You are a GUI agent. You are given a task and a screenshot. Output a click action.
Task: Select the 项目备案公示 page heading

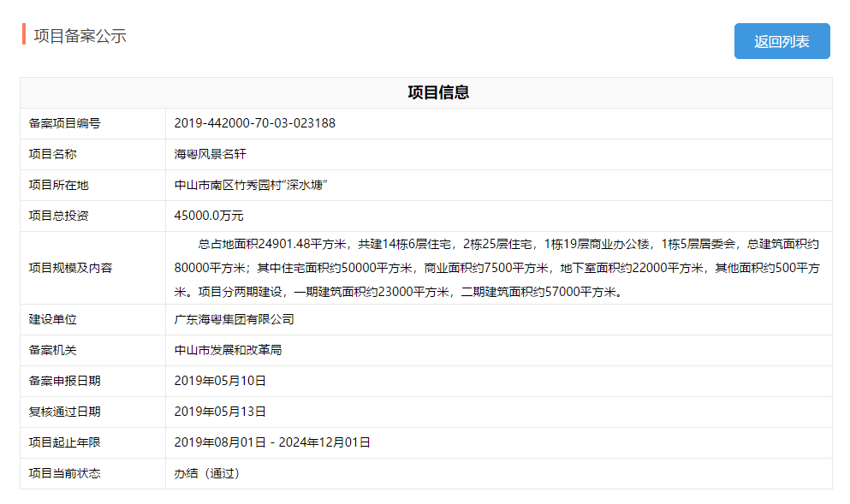click(80, 36)
